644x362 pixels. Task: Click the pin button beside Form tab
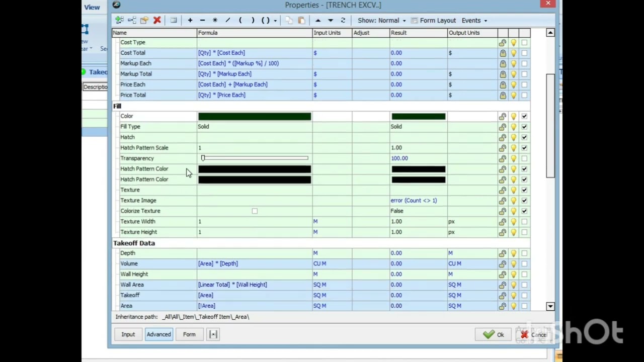pyautogui.click(x=213, y=334)
